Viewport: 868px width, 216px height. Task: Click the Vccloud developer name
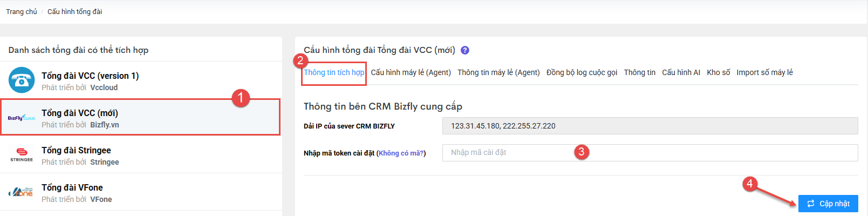pos(104,87)
